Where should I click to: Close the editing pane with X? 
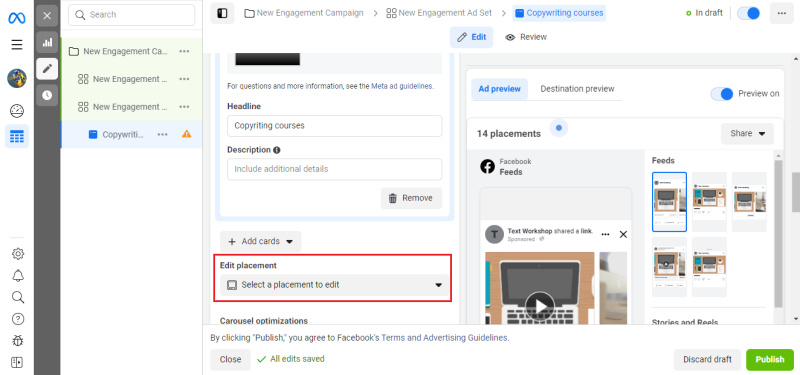point(47,16)
